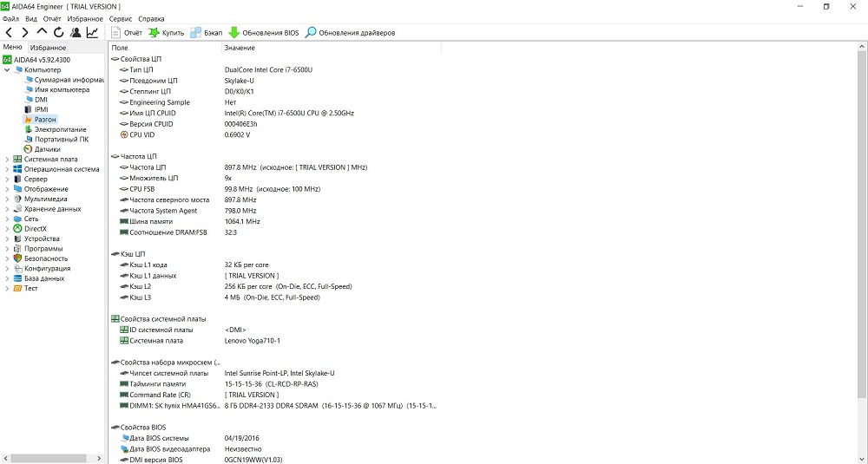Screen dimensions: 868x464
Task: Expand the Хранение данных tree node
Action: pos(7,209)
